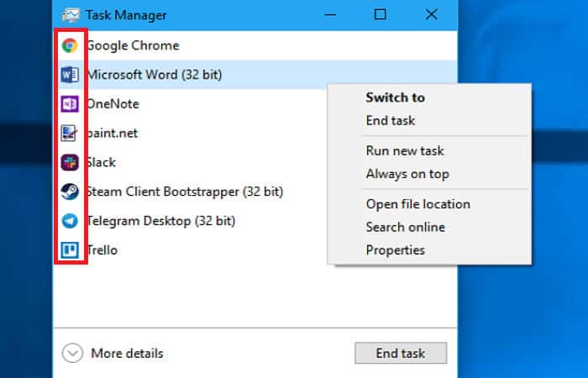This screenshot has width=588, height=378.
Task: Click the Trello icon
Action: (70, 250)
